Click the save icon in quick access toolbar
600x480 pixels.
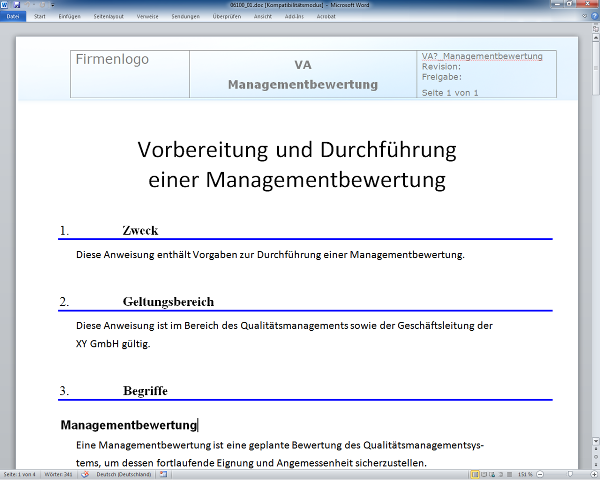click(18, 5)
